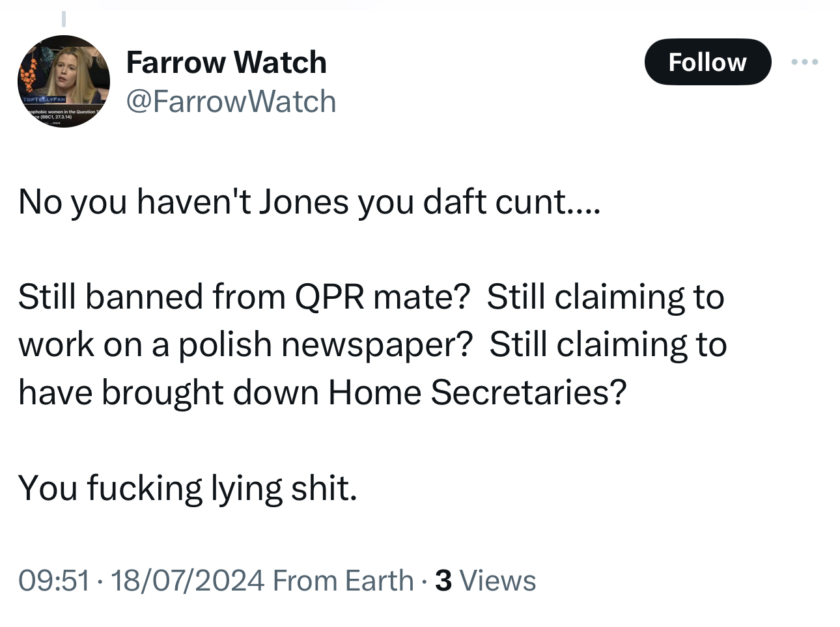This screenshot has height=627, width=840.
Task: Click the thread connector line above avatar
Action: point(64,20)
